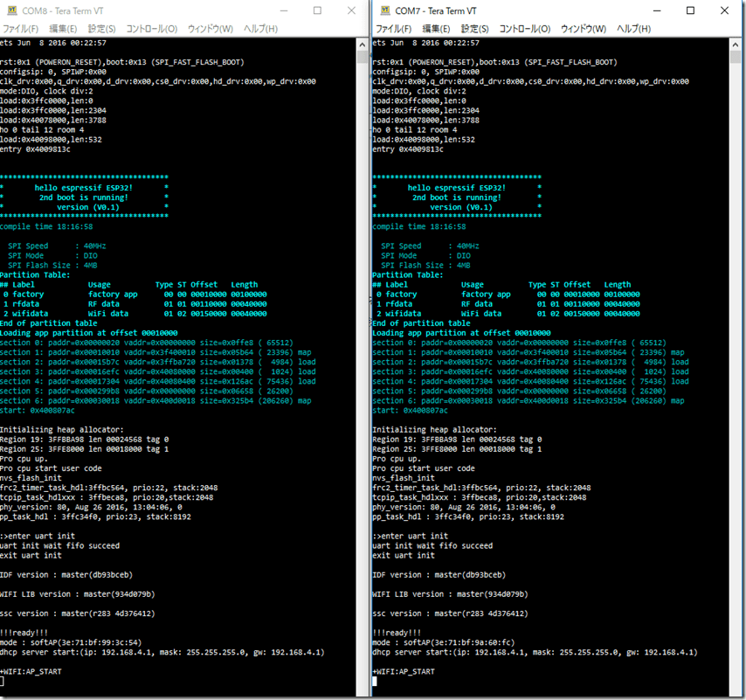Open ウィンドウ(W) menu in COM7 window
This screenshot has width=746, height=700.
coord(584,29)
